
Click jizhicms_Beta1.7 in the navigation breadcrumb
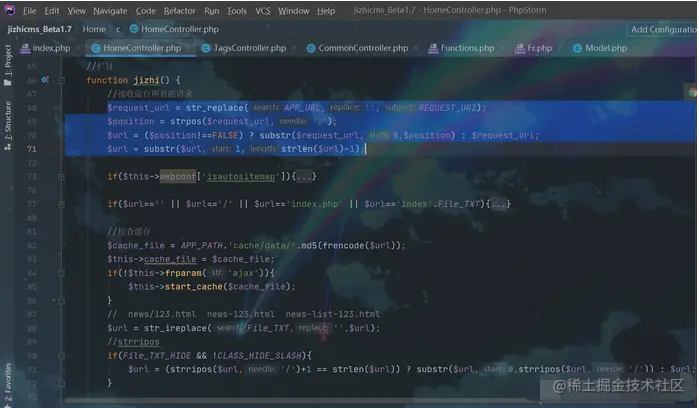[39, 29]
